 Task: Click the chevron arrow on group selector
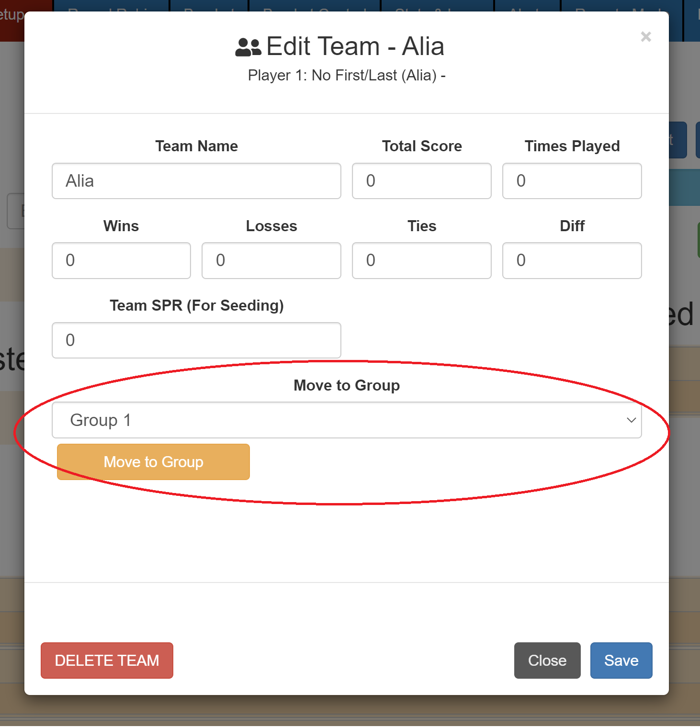[631, 420]
